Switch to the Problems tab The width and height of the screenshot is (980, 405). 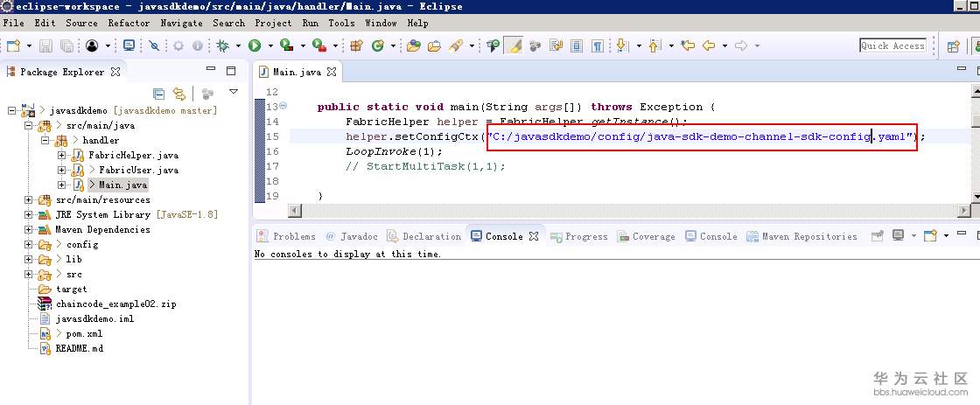(287, 236)
